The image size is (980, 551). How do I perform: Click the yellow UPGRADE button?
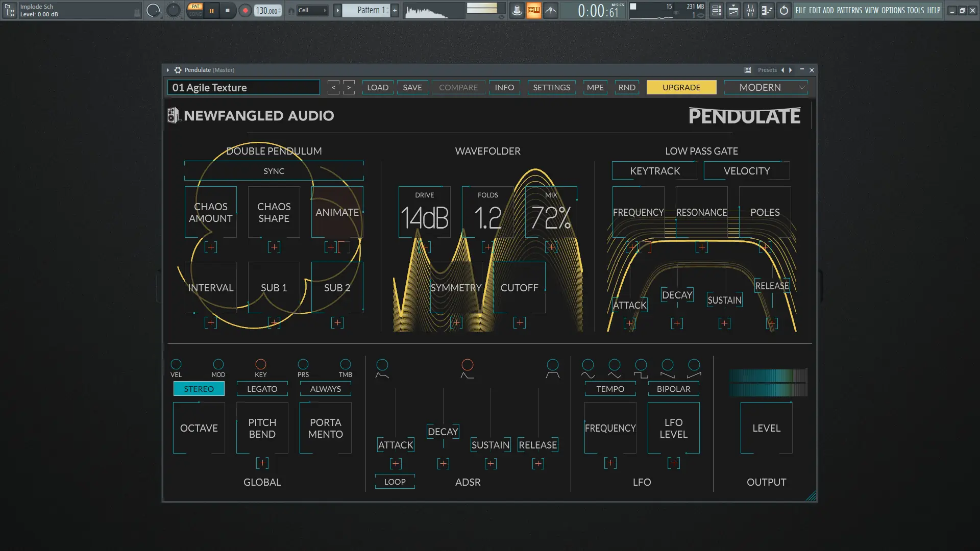click(681, 87)
